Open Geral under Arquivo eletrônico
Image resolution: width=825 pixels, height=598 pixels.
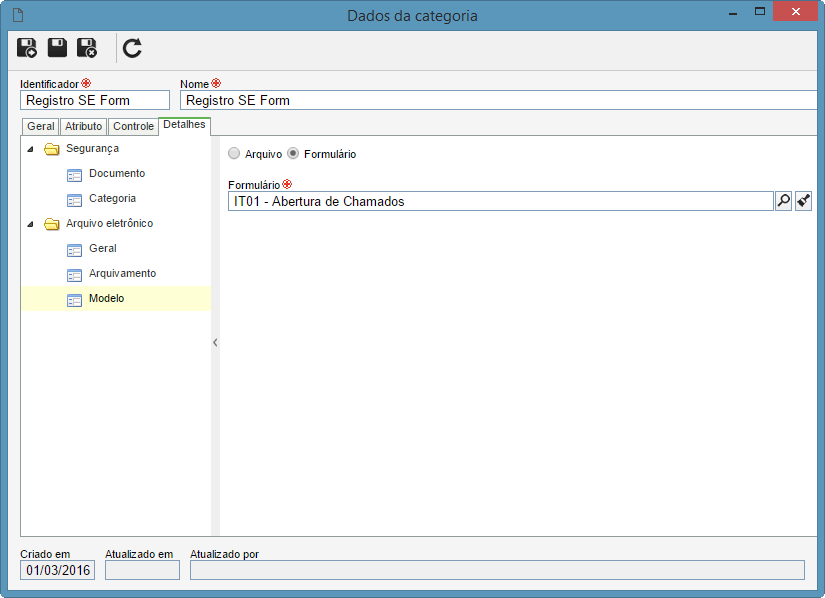(x=103, y=248)
